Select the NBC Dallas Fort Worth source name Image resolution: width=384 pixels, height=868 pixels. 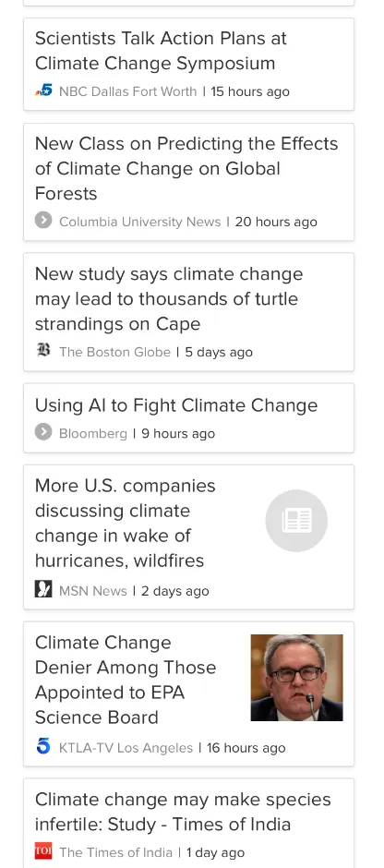(x=127, y=92)
